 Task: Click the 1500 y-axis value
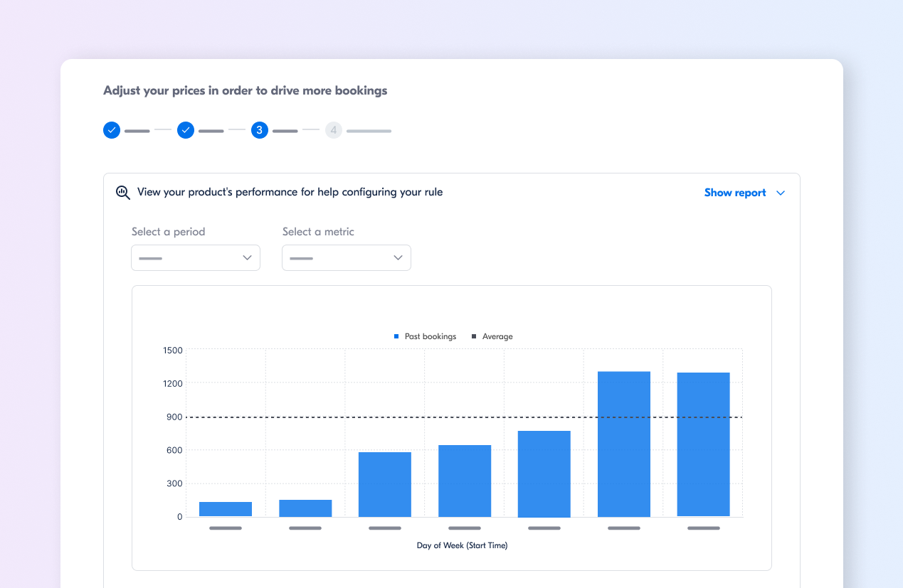(x=173, y=350)
